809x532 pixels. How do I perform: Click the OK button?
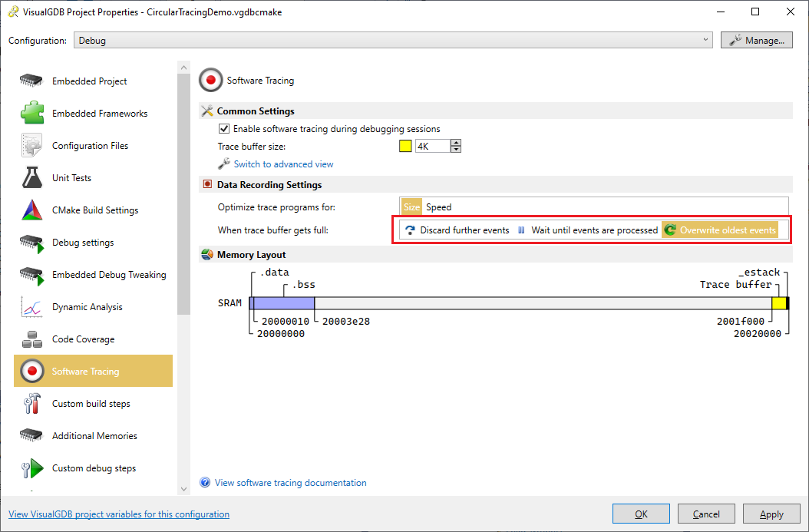[x=641, y=514]
